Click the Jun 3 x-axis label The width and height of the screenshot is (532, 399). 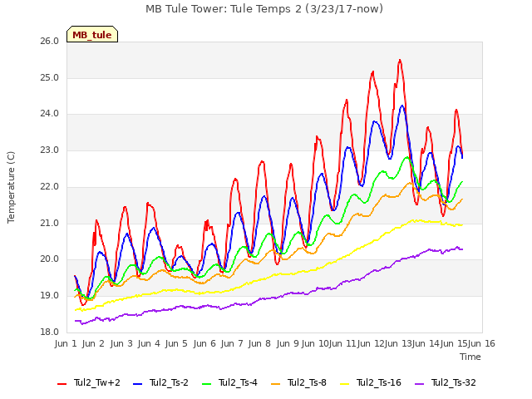coord(121,343)
